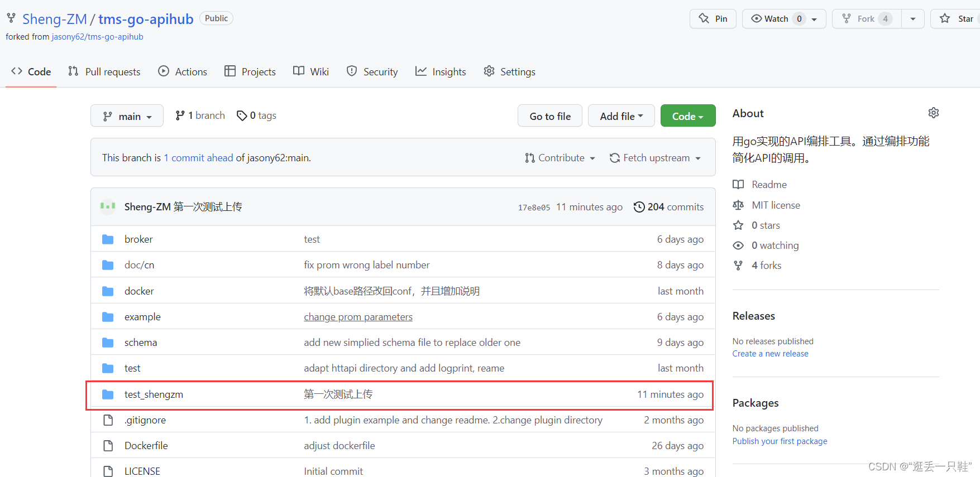Click the MIT license scale icon
The height and width of the screenshot is (477, 980).
[738, 205]
